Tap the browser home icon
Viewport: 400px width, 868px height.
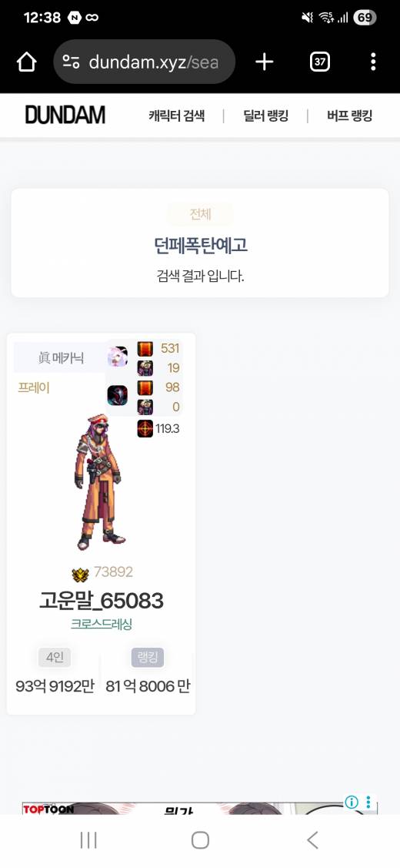point(27,62)
